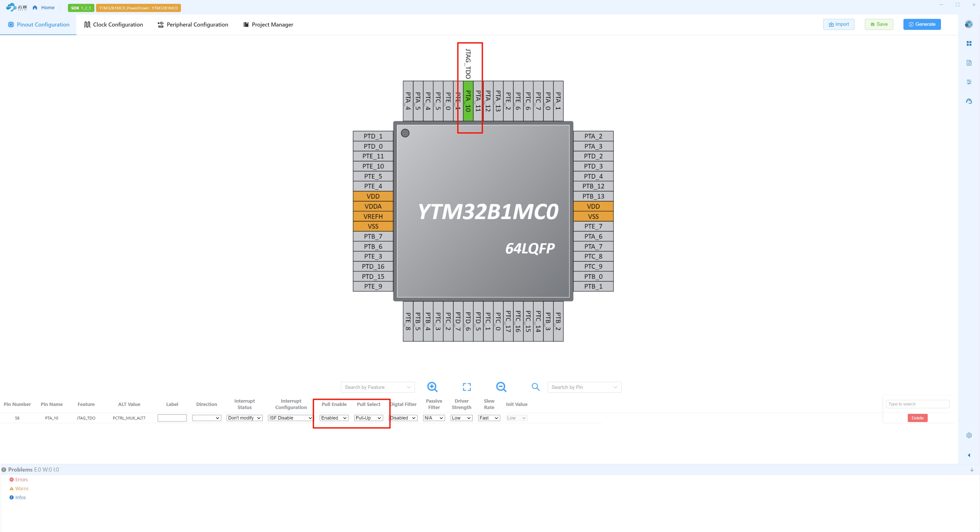Open the sliders settings icon in sidebar
Screen dimensions: 980x532
tap(969, 82)
